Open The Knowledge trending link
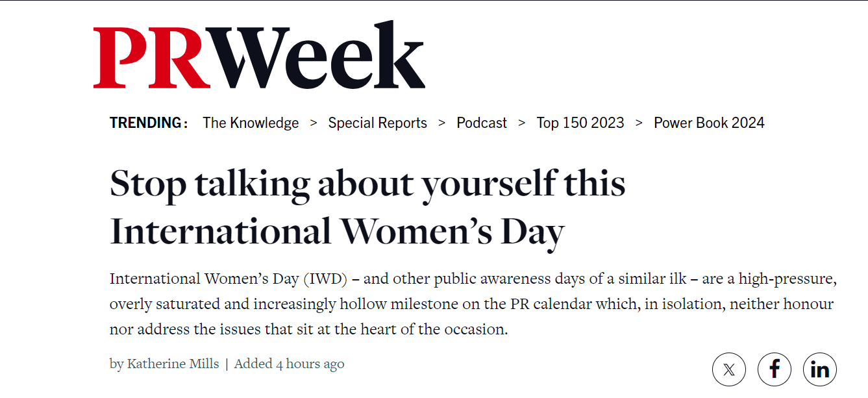868x398 pixels. [251, 123]
